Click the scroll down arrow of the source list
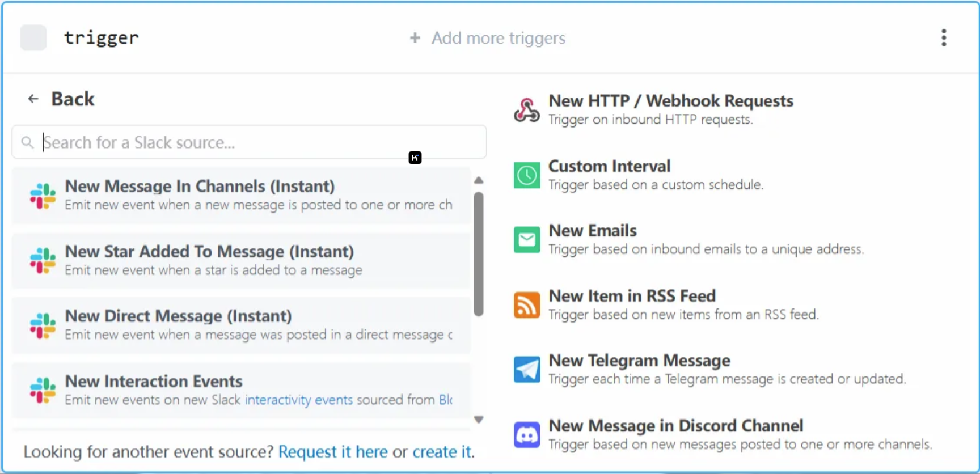This screenshot has height=474, width=980. (x=479, y=420)
